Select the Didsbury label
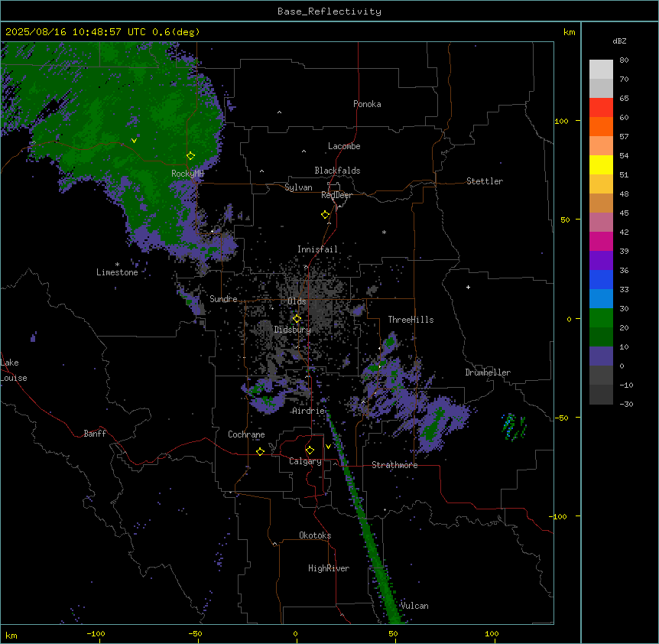Viewport: 659px width, 644px height. [x=293, y=330]
